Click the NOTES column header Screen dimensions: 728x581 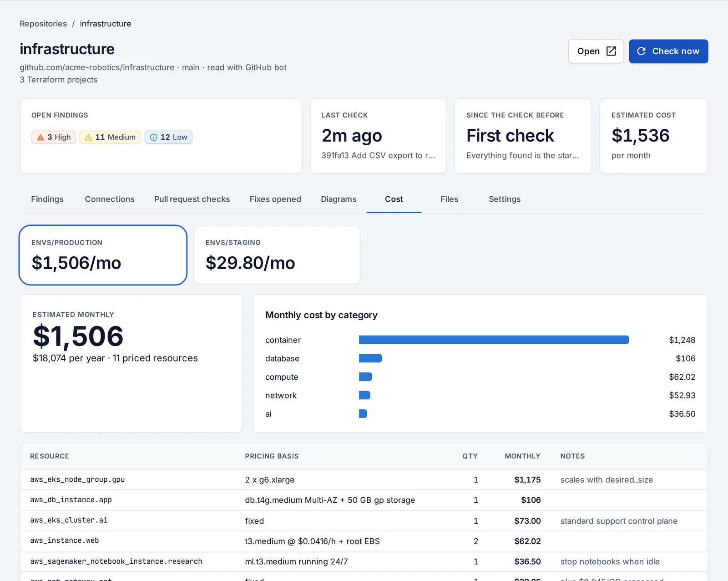[x=572, y=456]
